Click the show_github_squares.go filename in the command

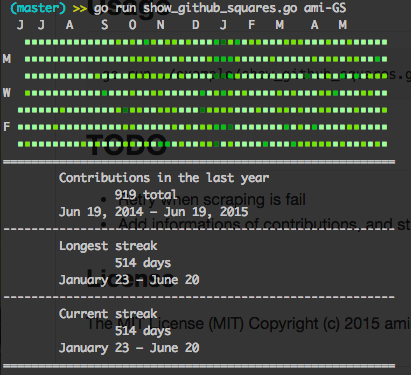coord(220,8)
